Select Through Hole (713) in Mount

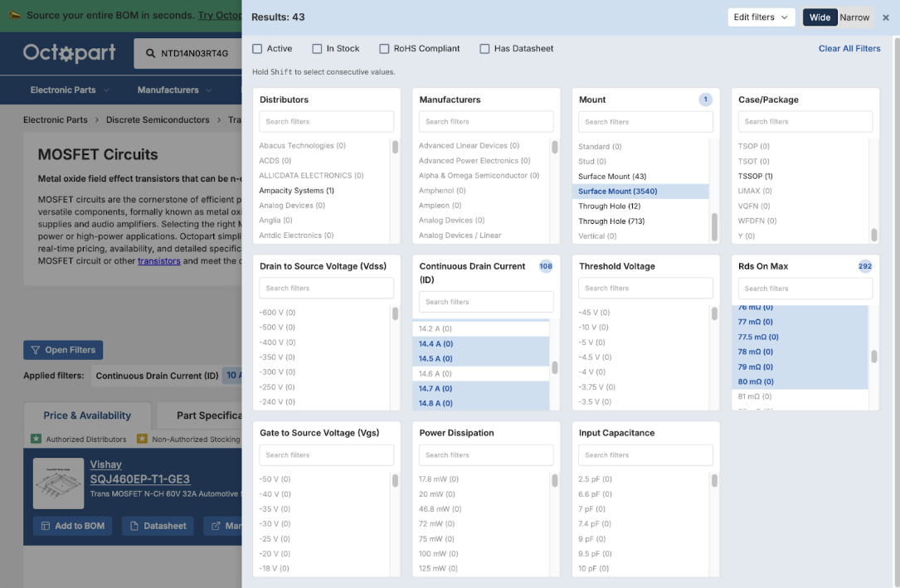pyautogui.click(x=611, y=221)
